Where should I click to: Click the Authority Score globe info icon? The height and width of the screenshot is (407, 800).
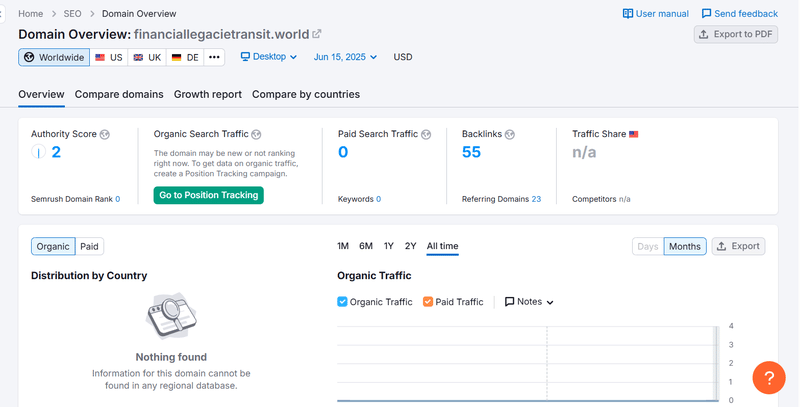(x=105, y=135)
